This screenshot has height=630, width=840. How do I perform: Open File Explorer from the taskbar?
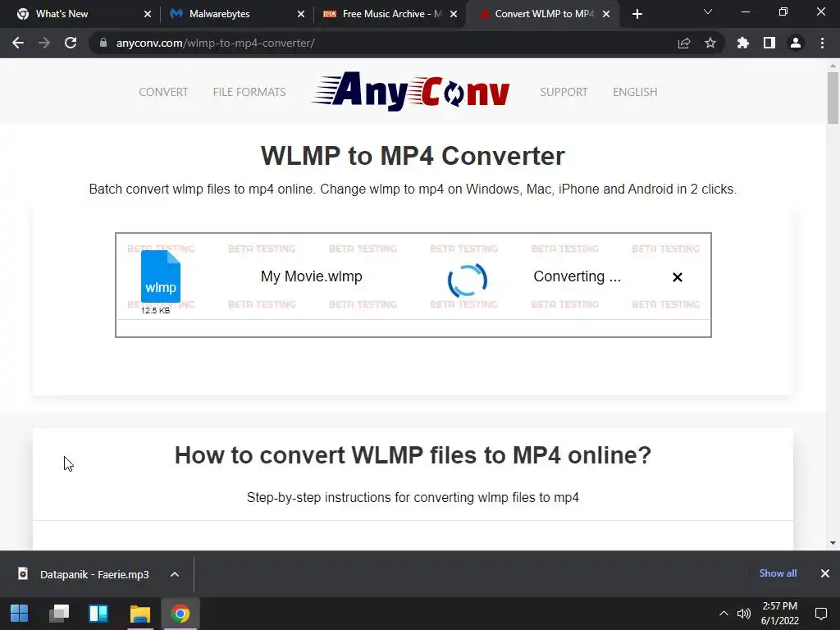pyautogui.click(x=139, y=614)
